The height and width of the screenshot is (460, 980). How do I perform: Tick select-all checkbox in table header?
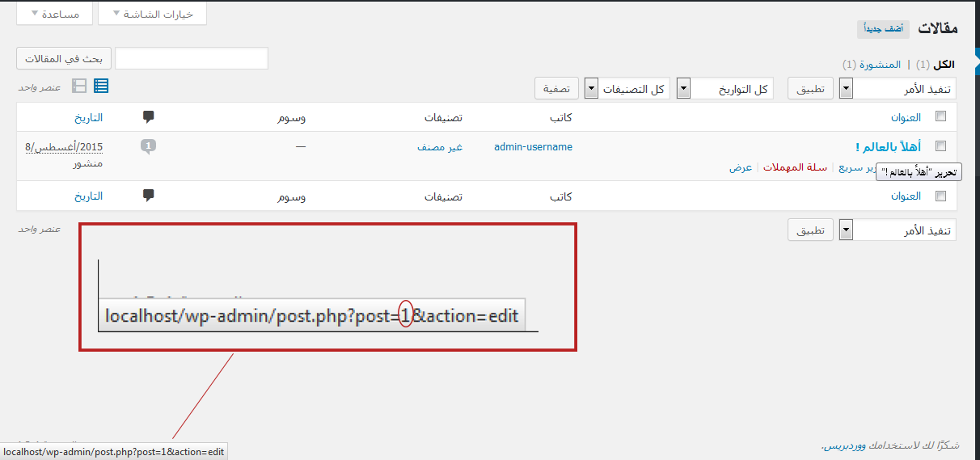click(x=940, y=117)
